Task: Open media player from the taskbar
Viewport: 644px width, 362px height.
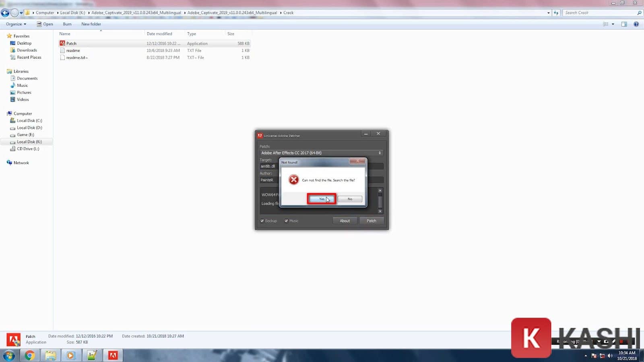Action: tap(71, 355)
